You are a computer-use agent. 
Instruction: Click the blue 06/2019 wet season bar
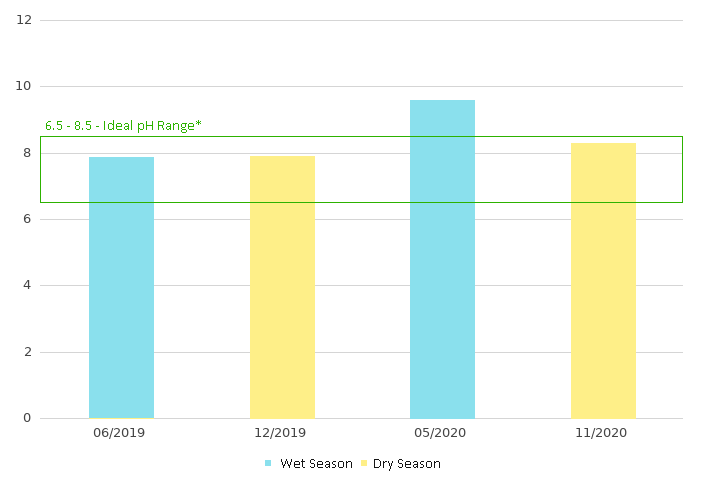tap(121, 287)
